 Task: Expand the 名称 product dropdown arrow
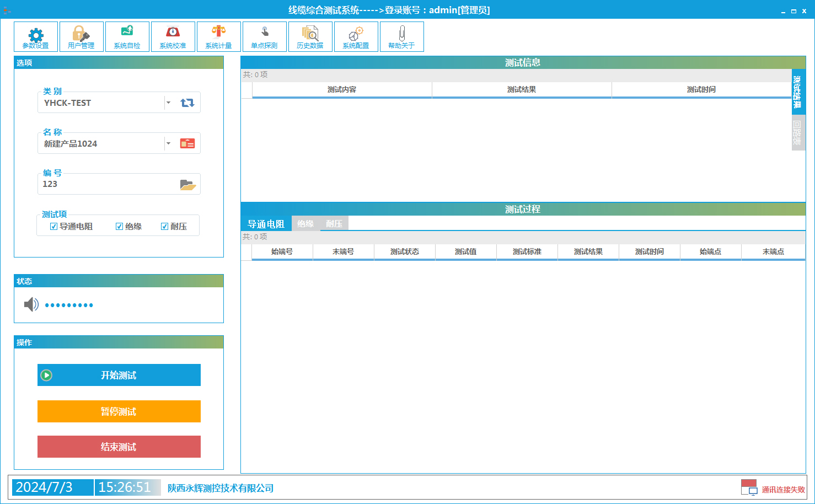pos(168,143)
